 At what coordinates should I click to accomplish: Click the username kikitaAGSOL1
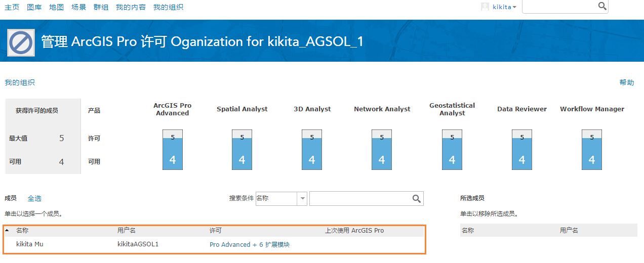pyautogui.click(x=138, y=244)
